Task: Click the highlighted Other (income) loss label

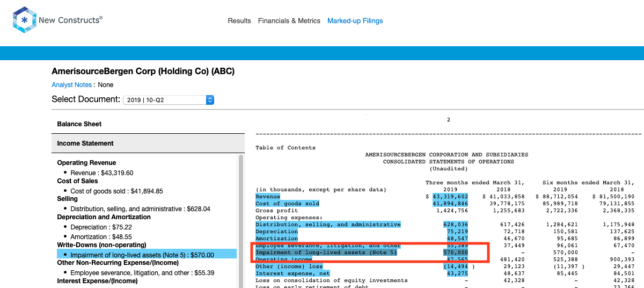Action: tap(289, 267)
